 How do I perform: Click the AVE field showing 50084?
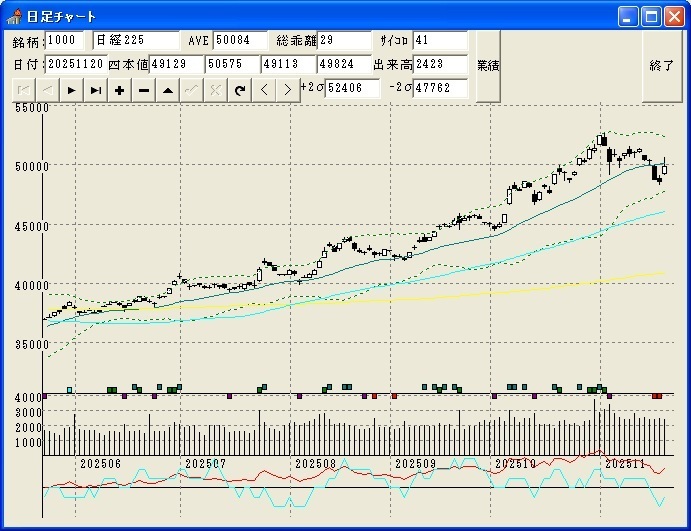tap(241, 40)
